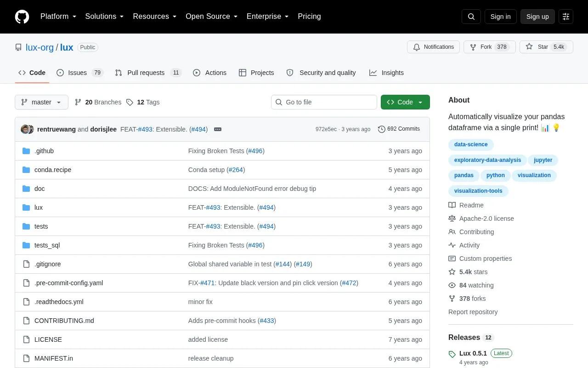Switch to the Pull requests tab

click(148, 73)
